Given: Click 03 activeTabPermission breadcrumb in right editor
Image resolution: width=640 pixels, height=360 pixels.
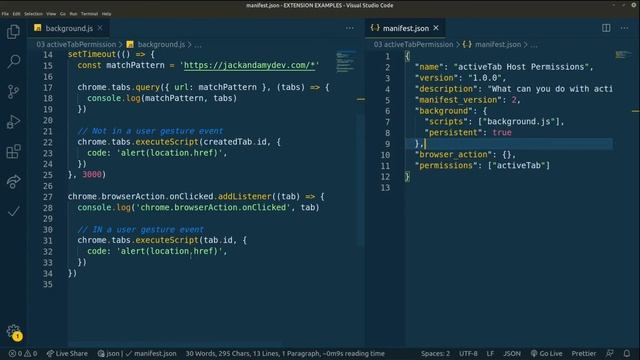Looking at the screenshot, I should [413, 44].
